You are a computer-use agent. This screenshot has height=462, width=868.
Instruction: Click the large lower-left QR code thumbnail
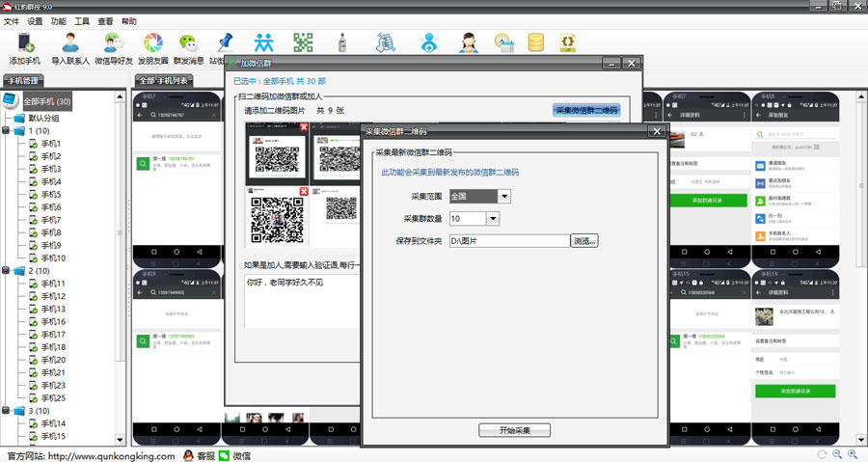pyautogui.click(x=277, y=220)
